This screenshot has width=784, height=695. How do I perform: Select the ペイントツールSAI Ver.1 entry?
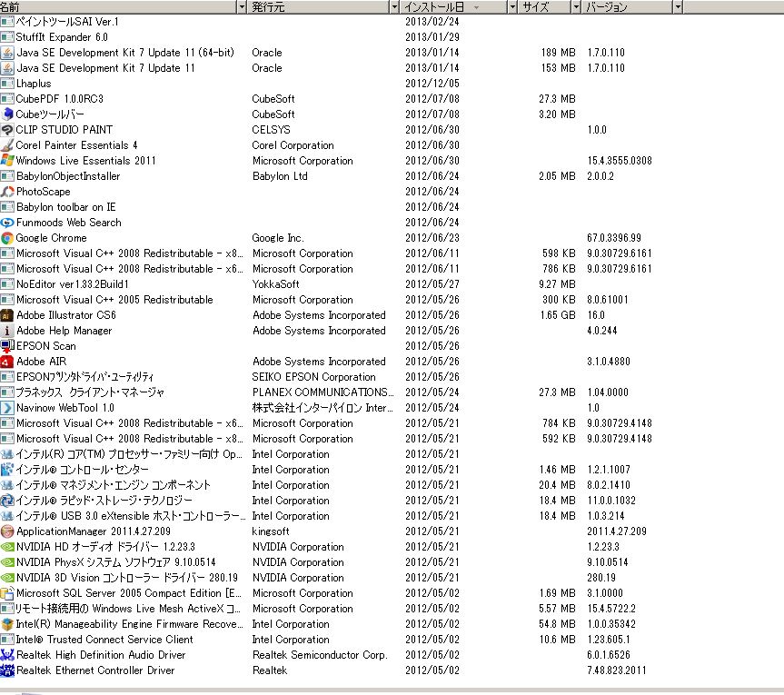(x=67, y=22)
